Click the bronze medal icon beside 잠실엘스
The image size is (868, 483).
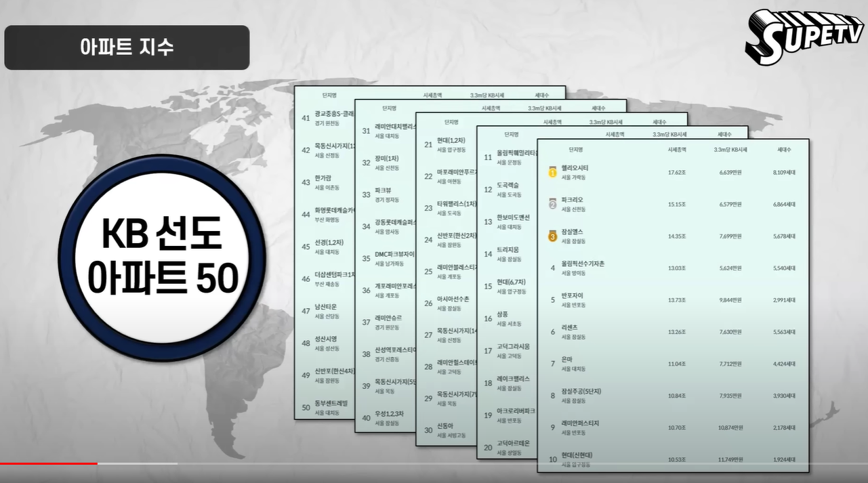552,236
